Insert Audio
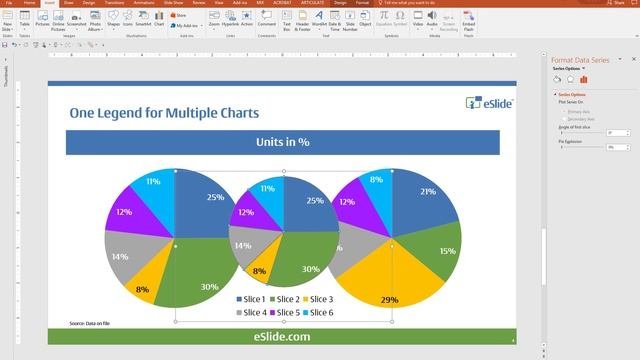640x360 pixels. 432,19
